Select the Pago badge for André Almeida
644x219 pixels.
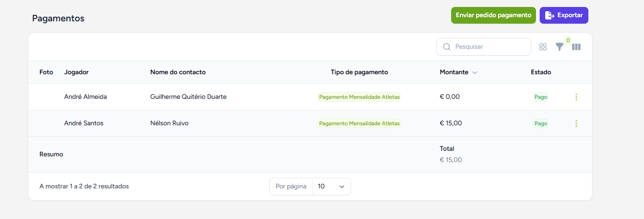click(541, 97)
